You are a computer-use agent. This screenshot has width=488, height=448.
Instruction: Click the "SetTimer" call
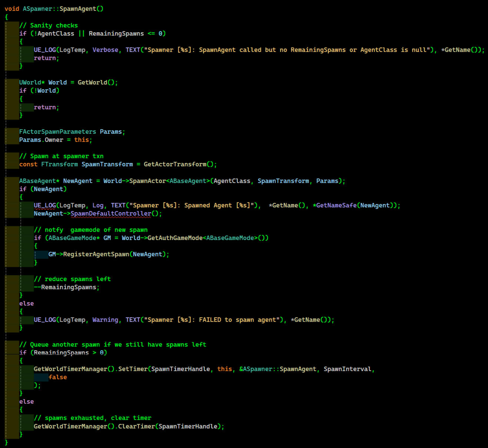133,369
